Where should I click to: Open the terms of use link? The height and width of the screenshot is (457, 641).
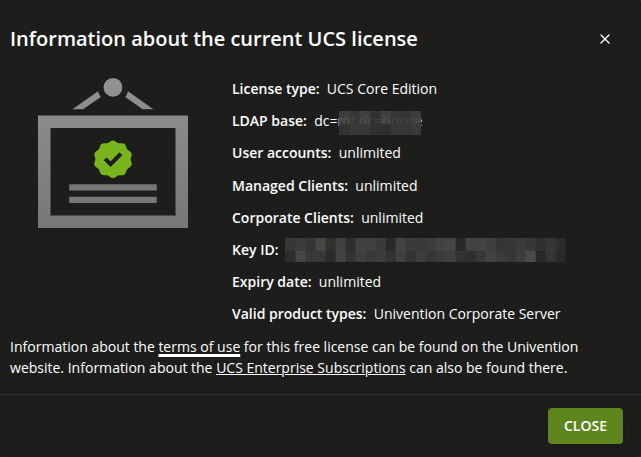click(199, 347)
